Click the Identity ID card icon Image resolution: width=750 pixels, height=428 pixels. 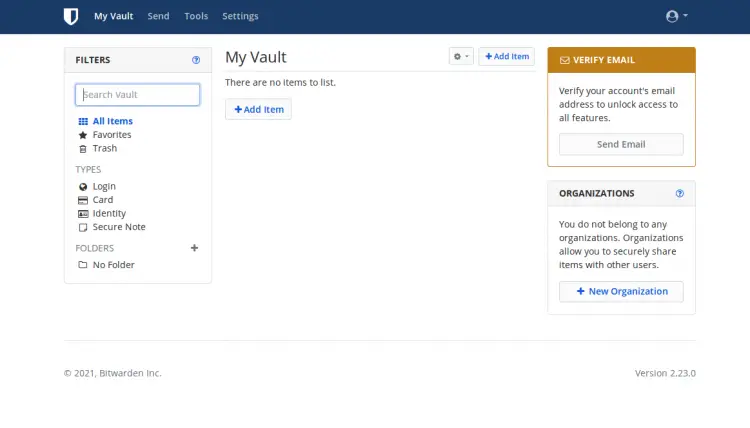coord(83,214)
